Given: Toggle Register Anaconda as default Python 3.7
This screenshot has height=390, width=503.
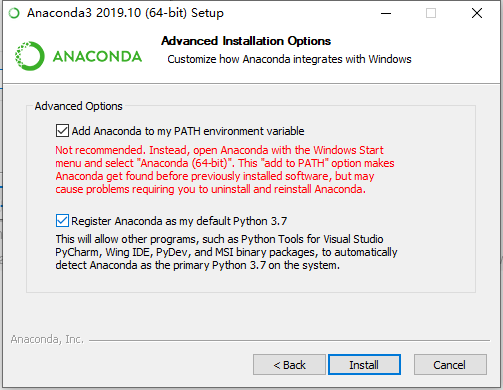Looking at the screenshot, I should coord(62,221).
